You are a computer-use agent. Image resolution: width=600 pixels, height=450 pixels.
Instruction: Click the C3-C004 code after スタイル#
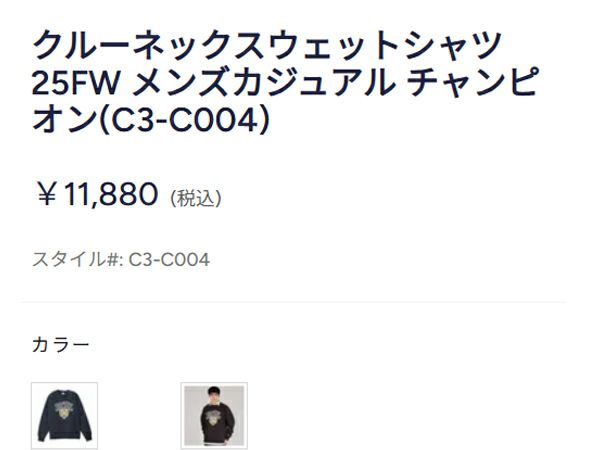tap(169, 259)
